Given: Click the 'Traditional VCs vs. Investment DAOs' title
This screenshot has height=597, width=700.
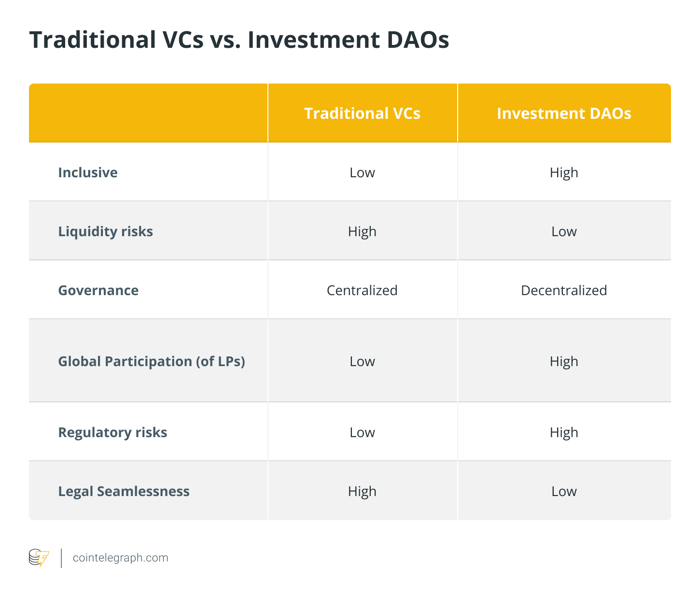Looking at the screenshot, I should click(239, 40).
